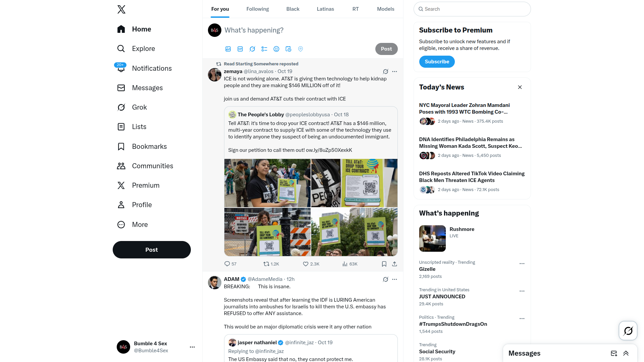This screenshot has height=362, width=644.
Task: Bookmark zemaya's AT&T post
Action: tap(384, 264)
